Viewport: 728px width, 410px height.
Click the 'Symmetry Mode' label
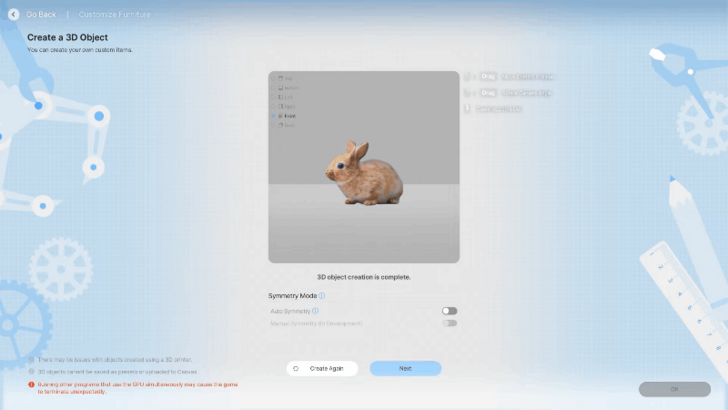coord(292,296)
